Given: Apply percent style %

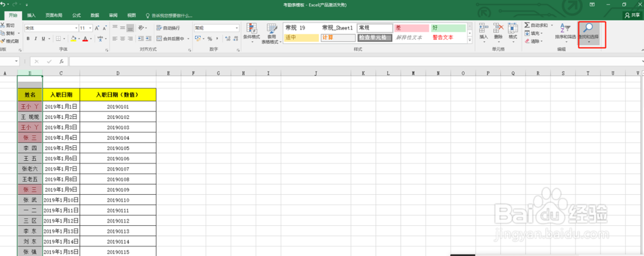Looking at the screenshot, I should (209, 39).
